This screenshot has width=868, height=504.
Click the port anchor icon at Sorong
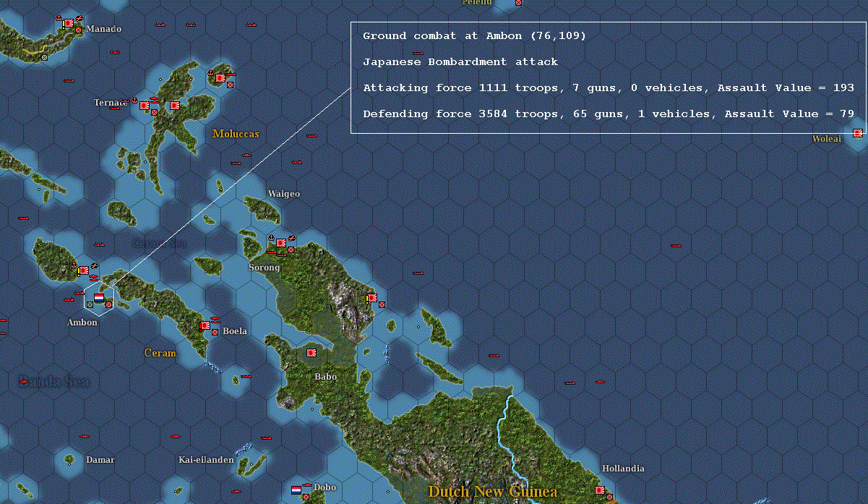pos(271,238)
